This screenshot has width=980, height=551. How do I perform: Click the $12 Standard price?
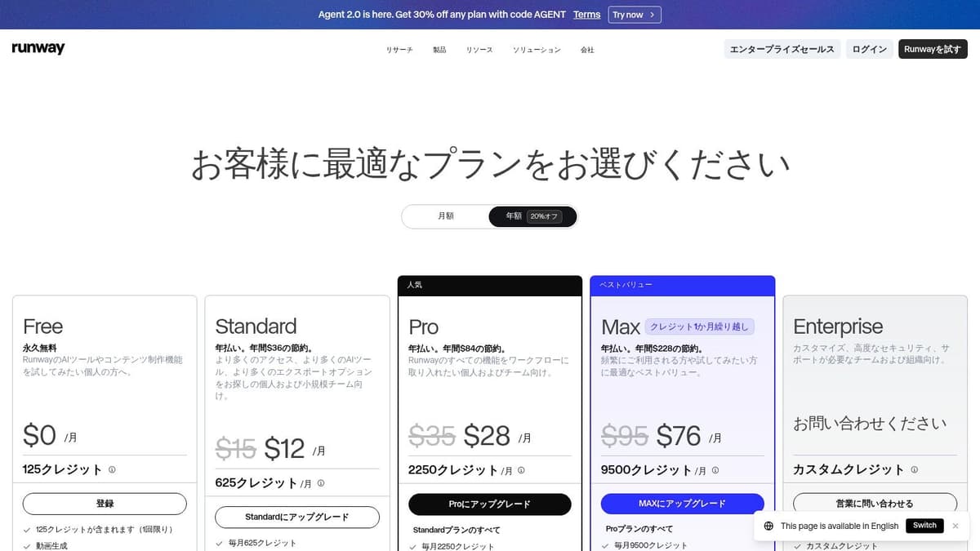(x=284, y=448)
